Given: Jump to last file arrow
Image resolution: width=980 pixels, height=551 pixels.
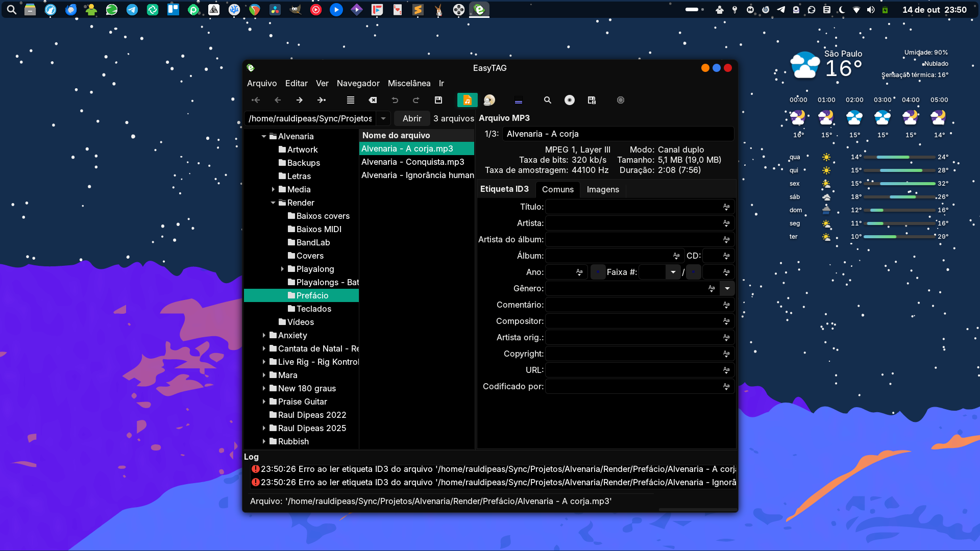Looking at the screenshot, I should (322, 100).
